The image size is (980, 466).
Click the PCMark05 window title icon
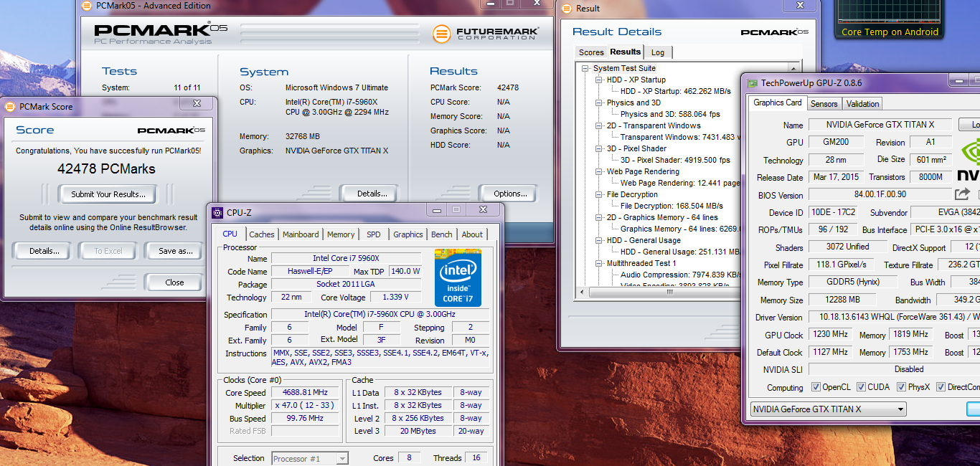(86, 6)
